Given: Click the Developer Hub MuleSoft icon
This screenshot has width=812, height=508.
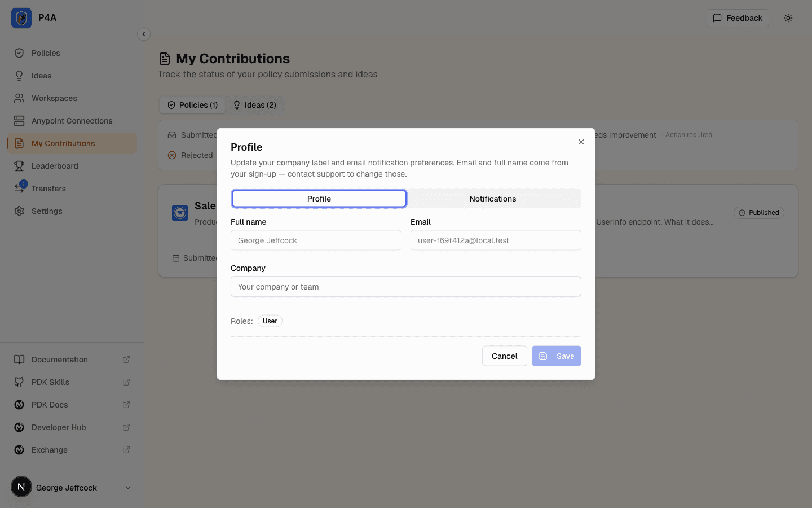Looking at the screenshot, I should 19,427.
